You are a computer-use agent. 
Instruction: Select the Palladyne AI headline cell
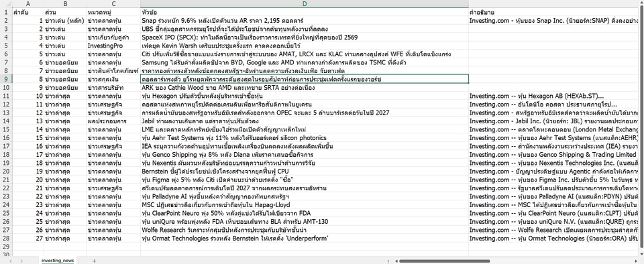click(x=305, y=196)
